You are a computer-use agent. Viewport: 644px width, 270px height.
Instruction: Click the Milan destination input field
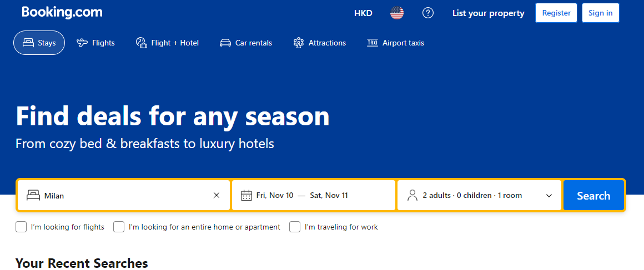click(125, 195)
